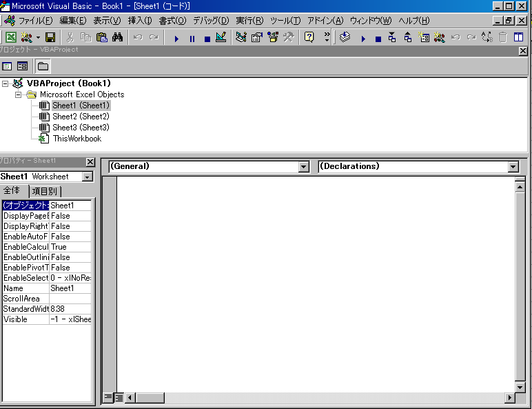Click the Help question mark icon

[309, 37]
